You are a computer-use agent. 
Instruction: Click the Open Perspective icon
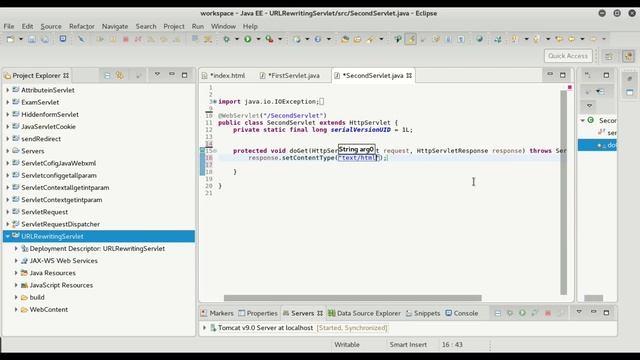point(609,56)
